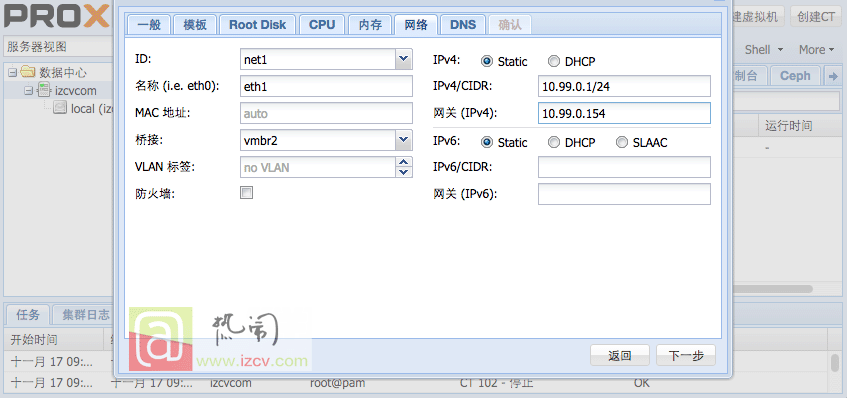Select the IPv4 DHCP radio button

point(554,62)
